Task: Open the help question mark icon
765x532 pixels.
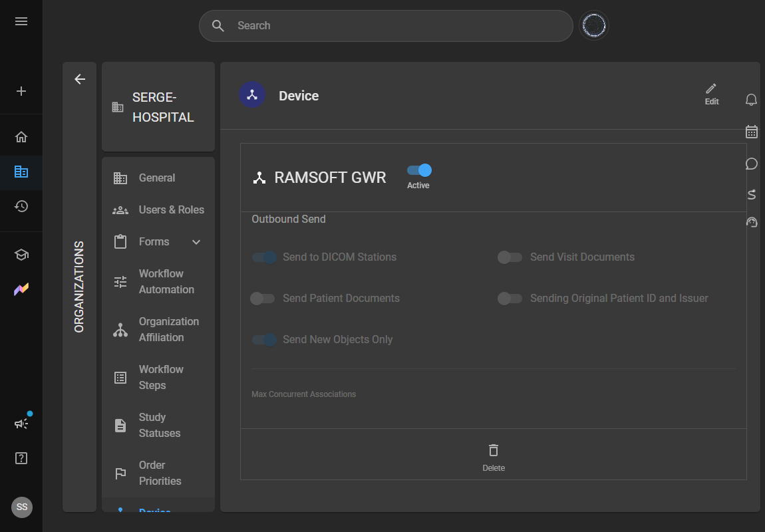Action: [x=21, y=458]
